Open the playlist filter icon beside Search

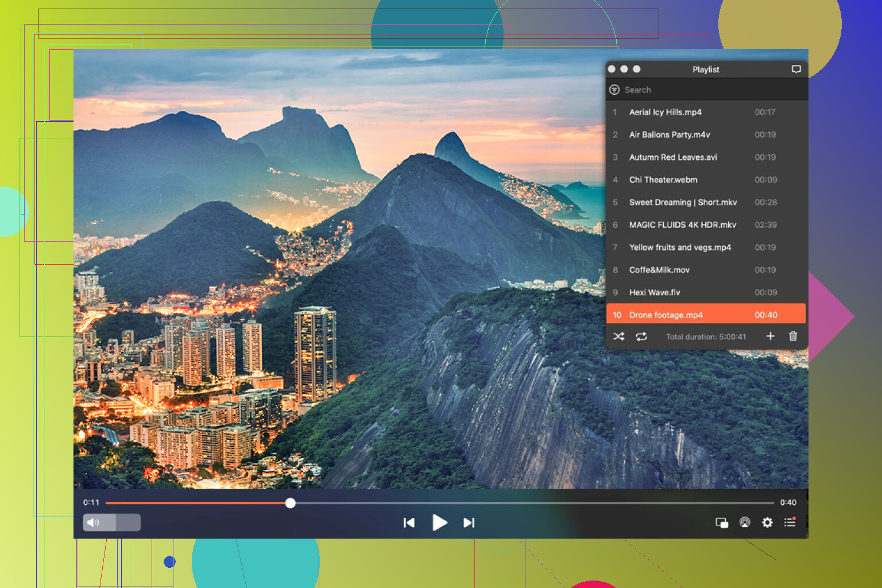(614, 90)
